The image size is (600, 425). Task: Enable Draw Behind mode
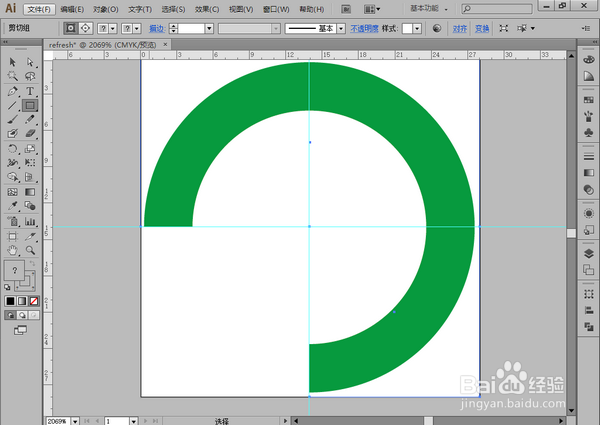coord(22,315)
